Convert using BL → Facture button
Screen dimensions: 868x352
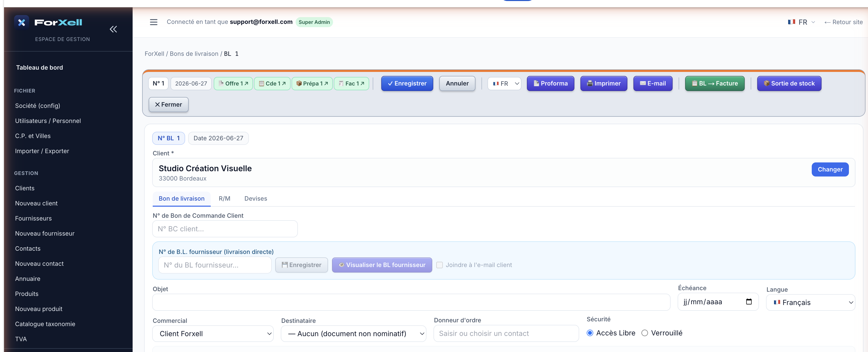[x=715, y=84]
